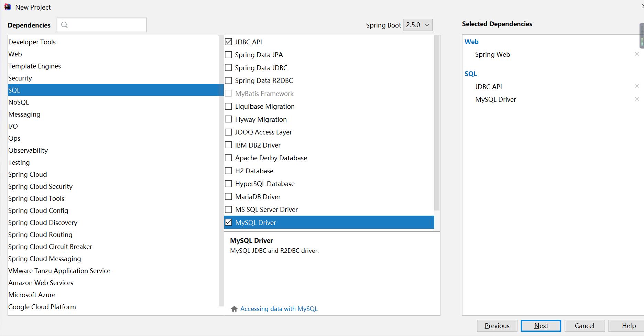Open Spring Cloud Security category
The height and width of the screenshot is (336, 644).
click(x=113, y=186)
